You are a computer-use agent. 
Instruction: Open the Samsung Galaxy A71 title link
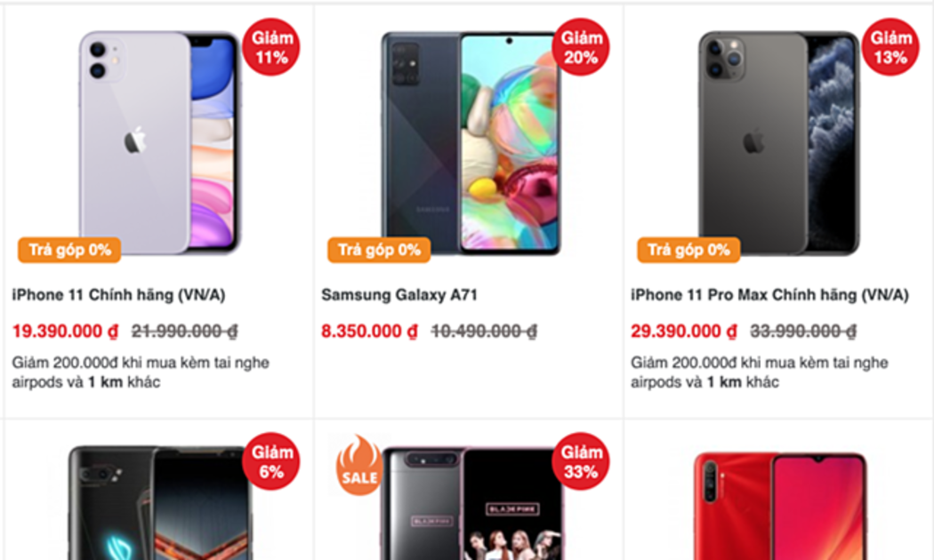click(399, 294)
